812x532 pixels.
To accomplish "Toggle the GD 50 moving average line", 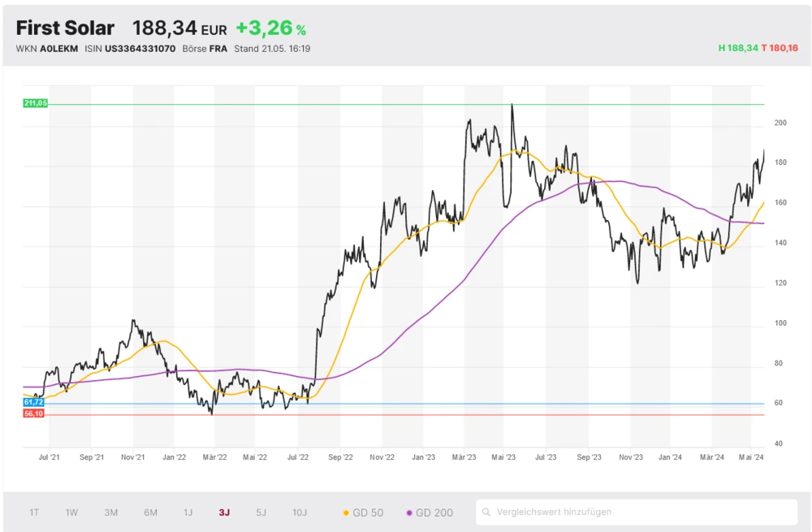I will point(363,513).
